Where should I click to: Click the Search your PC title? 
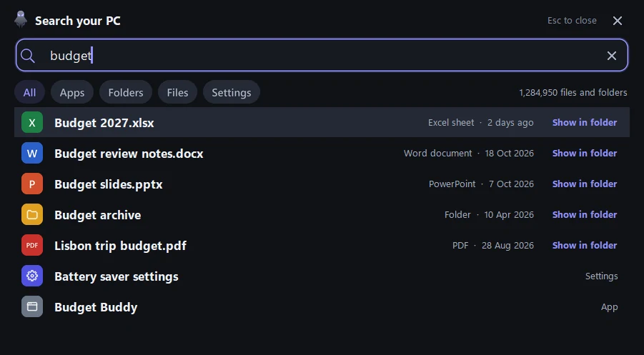pyautogui.click(x=78, y=21)
